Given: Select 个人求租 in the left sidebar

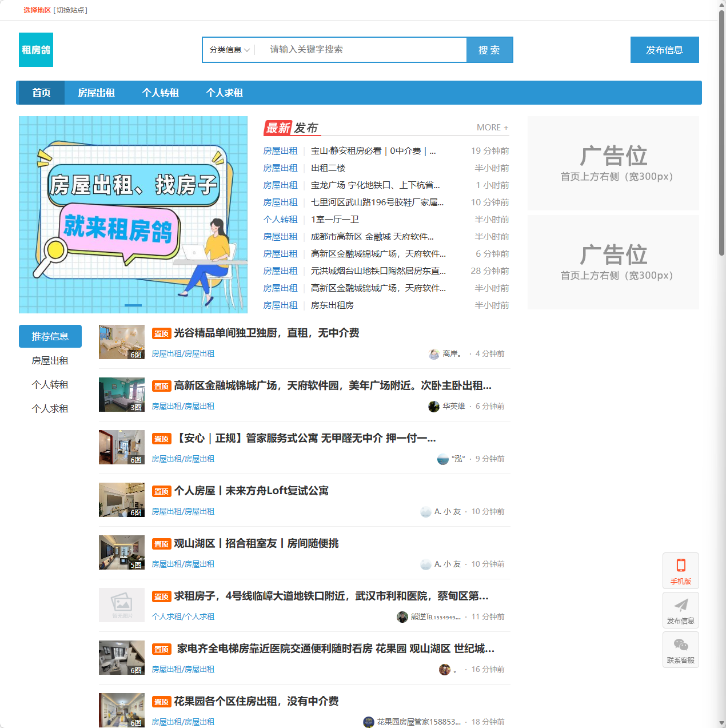Looking at the screenshot, I should point(50,409).
